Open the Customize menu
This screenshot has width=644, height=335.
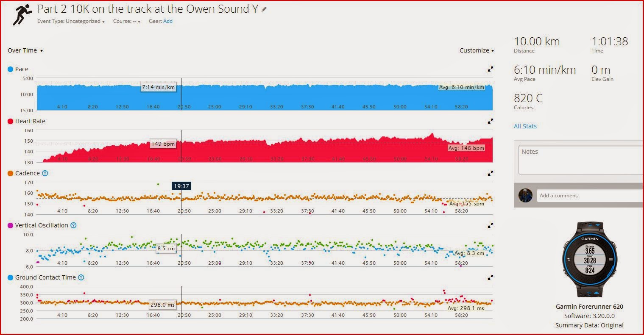tap(477, 50)
